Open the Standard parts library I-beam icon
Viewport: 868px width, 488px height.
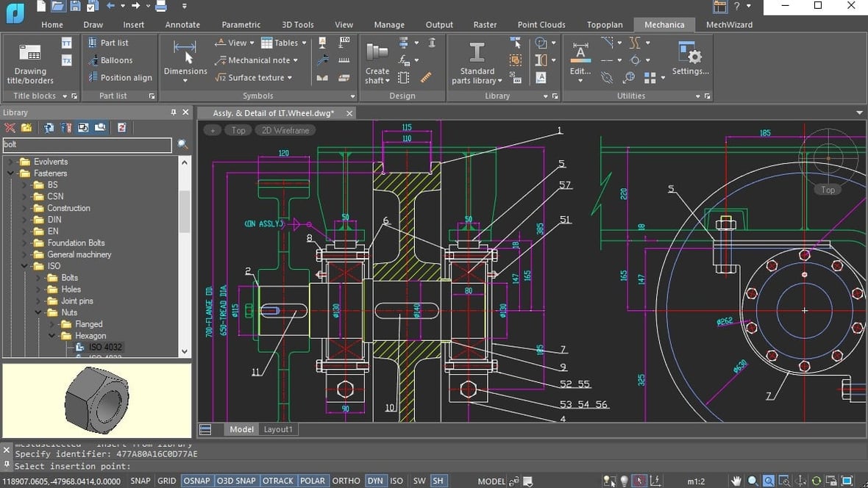(x=477, y=53)
